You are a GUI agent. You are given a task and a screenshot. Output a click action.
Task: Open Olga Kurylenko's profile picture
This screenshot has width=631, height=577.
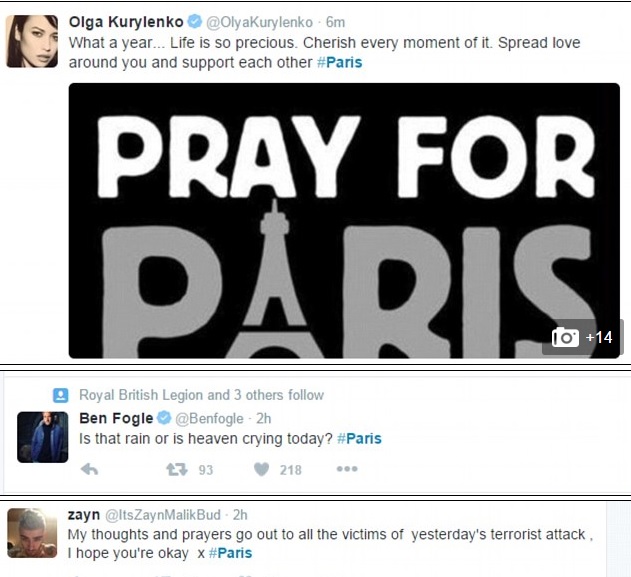32,41
